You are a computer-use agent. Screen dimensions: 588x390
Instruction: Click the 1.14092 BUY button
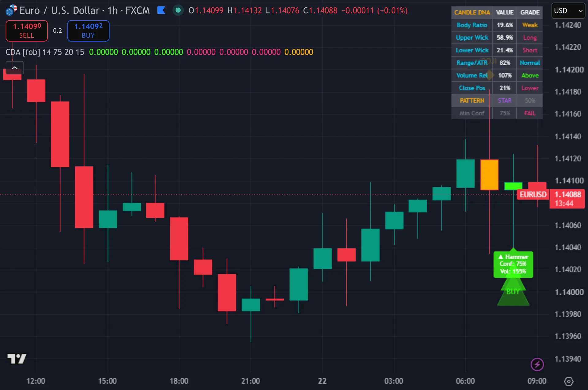[x=88, y=31]
